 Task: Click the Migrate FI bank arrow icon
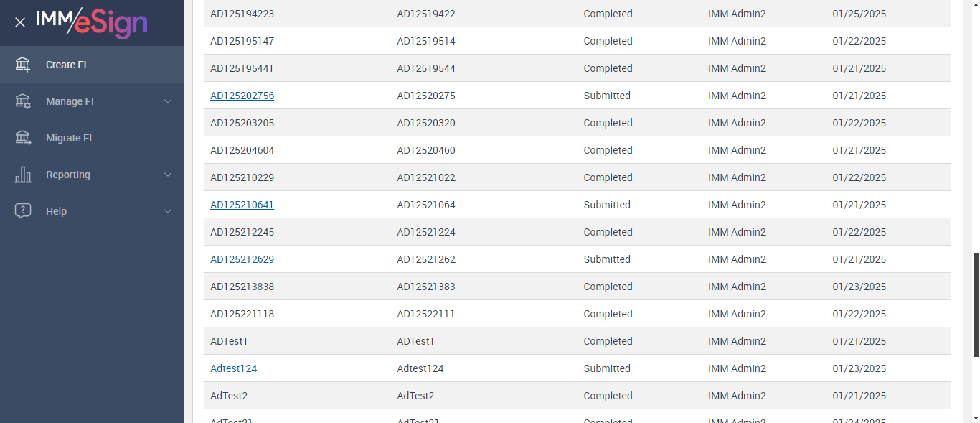[23, 138]
